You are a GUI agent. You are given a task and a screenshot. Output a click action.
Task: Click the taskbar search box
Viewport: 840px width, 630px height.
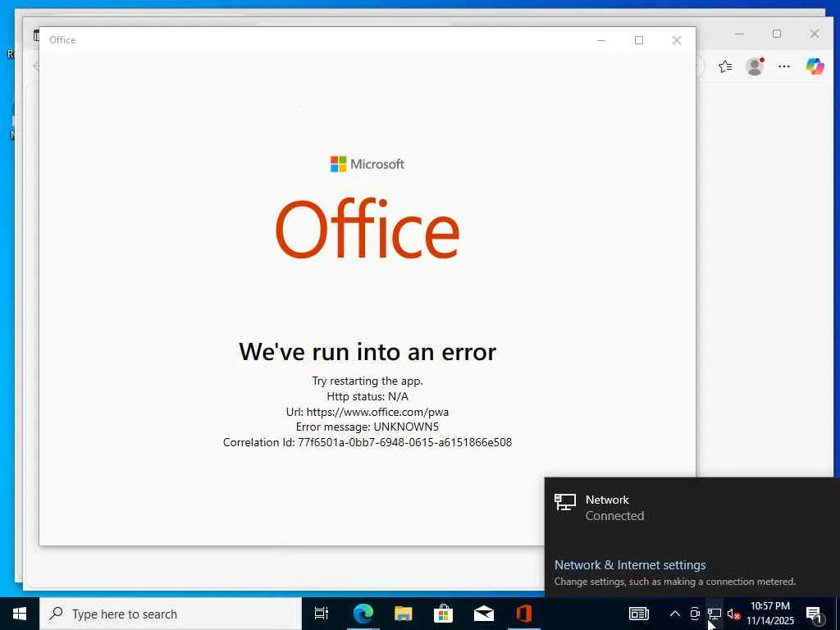pos(171,614)
